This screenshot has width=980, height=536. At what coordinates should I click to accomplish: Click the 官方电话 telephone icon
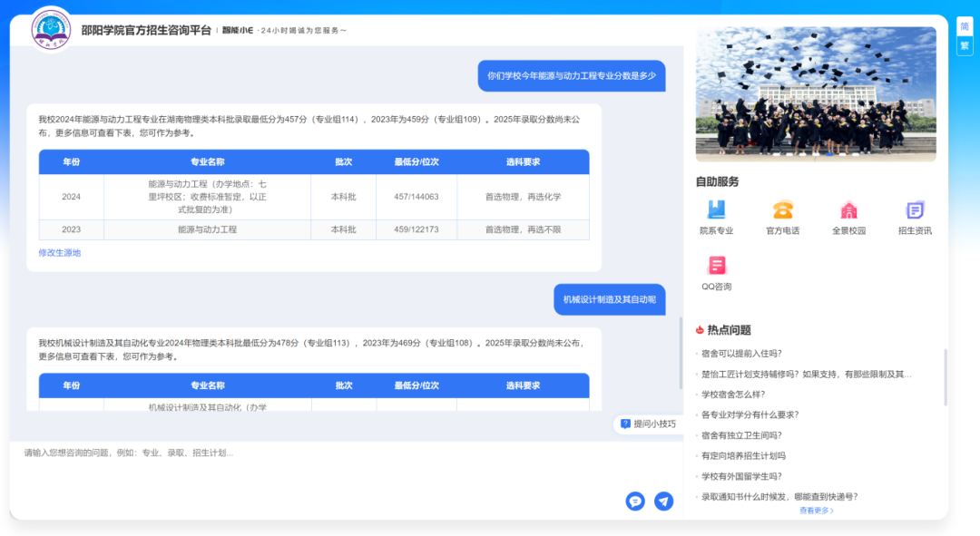782,210
